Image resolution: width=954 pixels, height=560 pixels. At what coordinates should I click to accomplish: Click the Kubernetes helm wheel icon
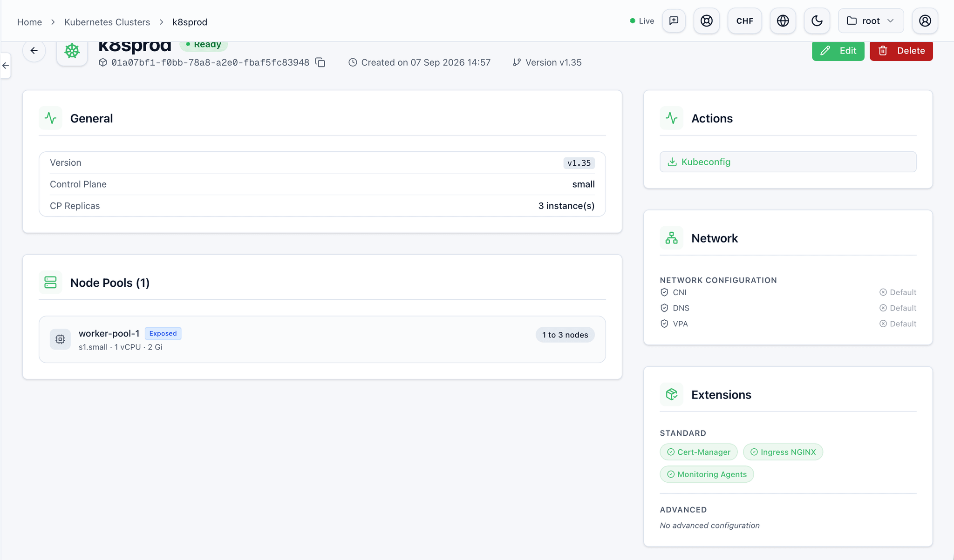[x=72, y=51]
